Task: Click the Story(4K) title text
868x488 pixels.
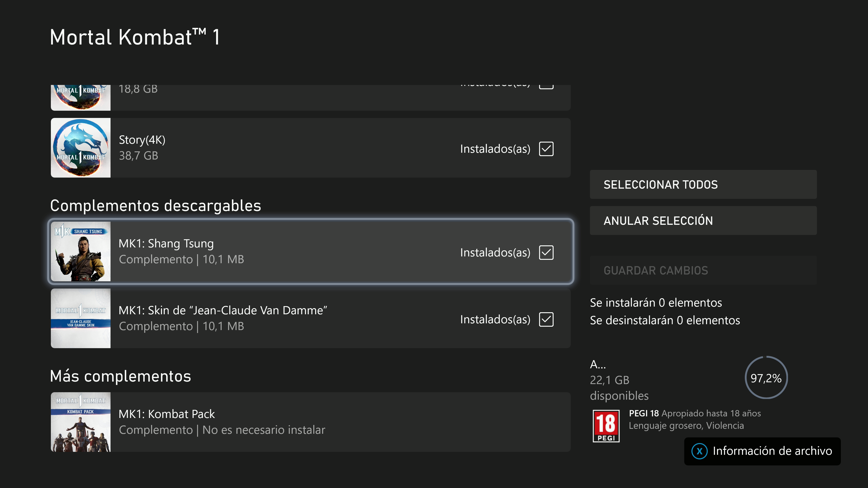Action: (x=142, y=140)
